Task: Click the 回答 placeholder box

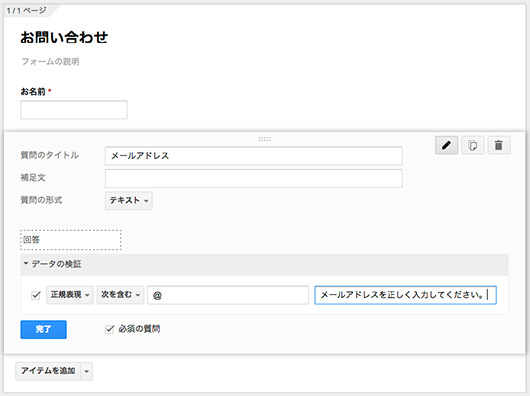Action: point(71,240)
